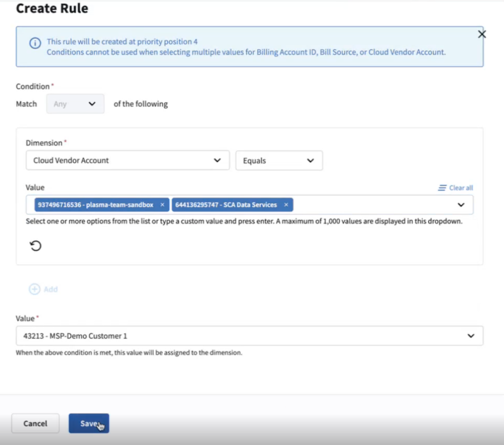The width and height of the screenshot is (504, 445).
Task: Click the Add condition link text
Action: coord(51,290)
